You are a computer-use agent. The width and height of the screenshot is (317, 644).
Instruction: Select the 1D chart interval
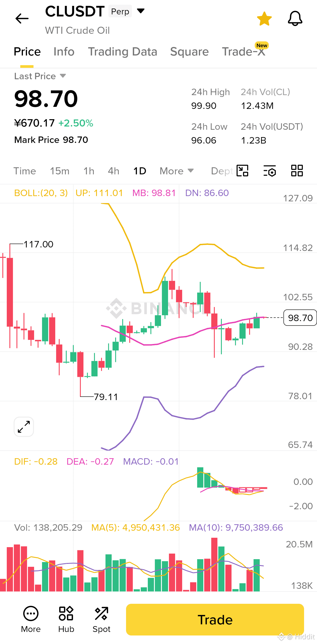(140, 171)
